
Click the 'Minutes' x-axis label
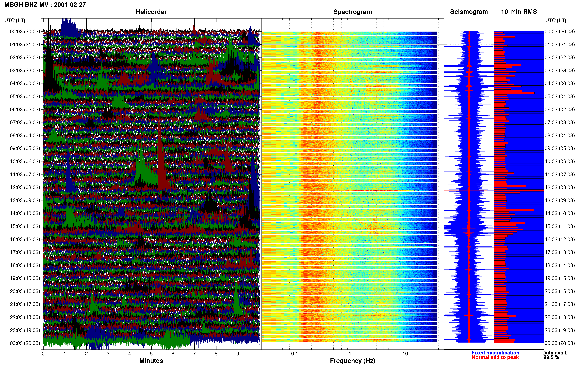(x=151, y=361)
